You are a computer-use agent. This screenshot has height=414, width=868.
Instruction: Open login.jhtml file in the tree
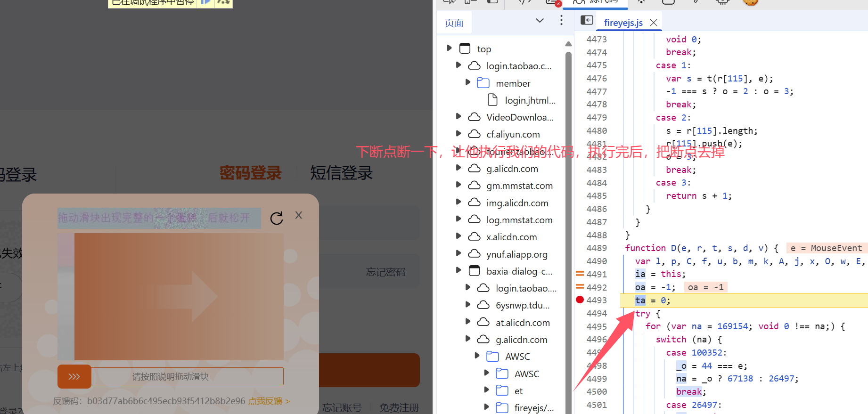coord(530,100)
